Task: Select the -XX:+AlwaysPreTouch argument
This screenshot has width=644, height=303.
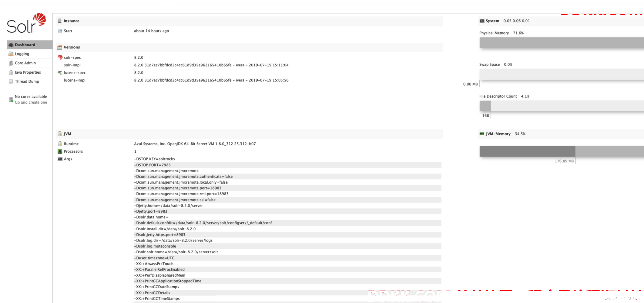Action: coord(154,264)
